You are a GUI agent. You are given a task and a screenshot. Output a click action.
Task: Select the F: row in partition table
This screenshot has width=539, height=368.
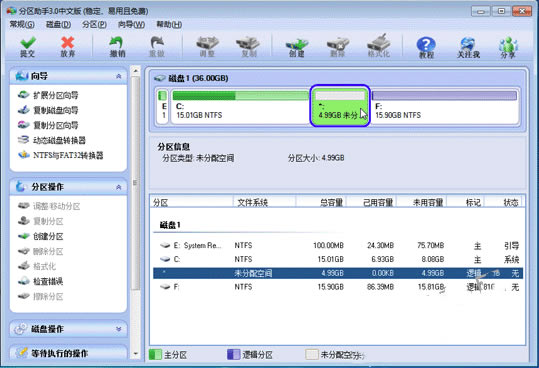pos(338,287)
